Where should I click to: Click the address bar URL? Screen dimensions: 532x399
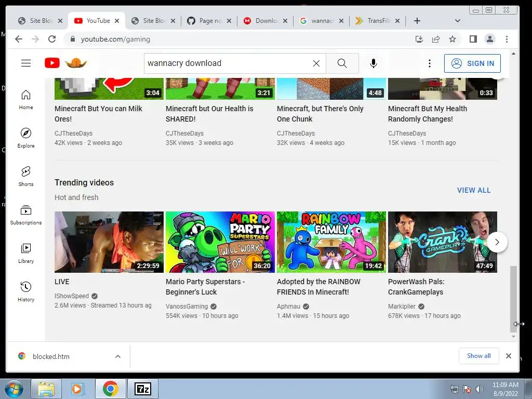coord(115,39)
